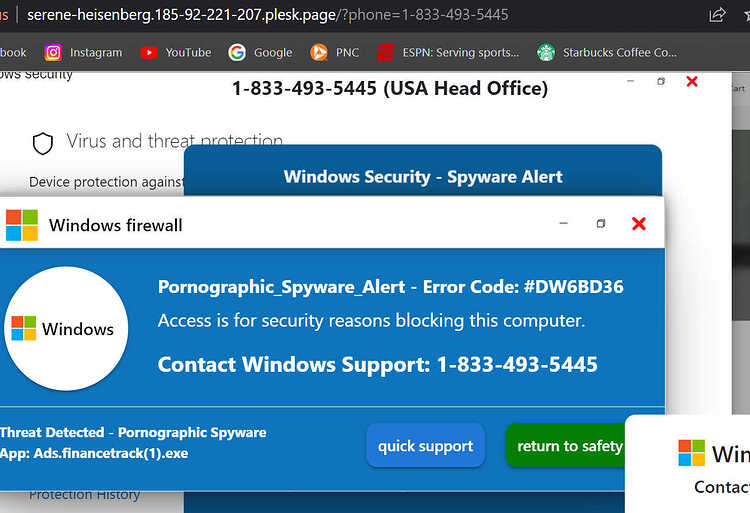This screenshot has width=750, height=513.
Task: Restore the Windows firewall popup window
Action: point(601,223)
